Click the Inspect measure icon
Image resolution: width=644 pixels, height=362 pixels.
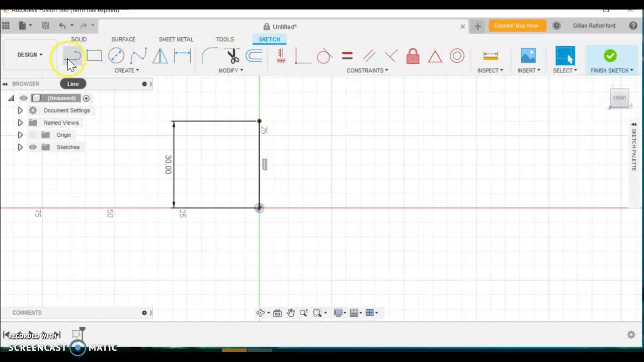[491, 56]
